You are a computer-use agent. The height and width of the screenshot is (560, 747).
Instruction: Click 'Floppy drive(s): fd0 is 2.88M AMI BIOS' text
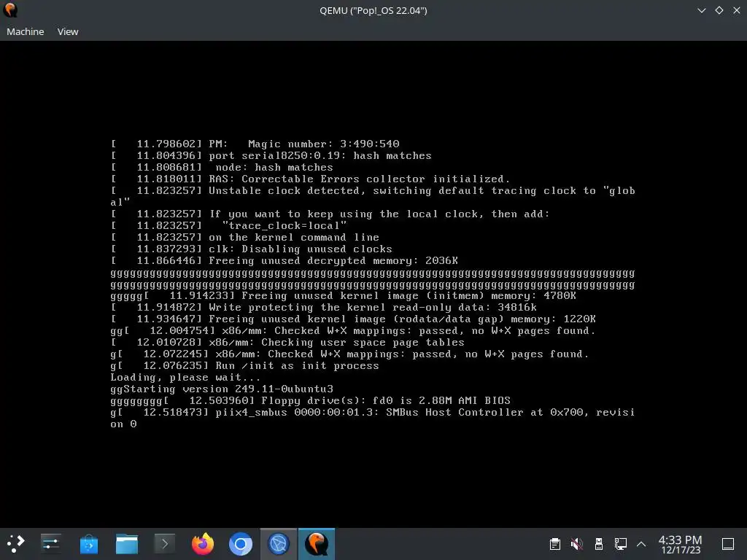386,400
